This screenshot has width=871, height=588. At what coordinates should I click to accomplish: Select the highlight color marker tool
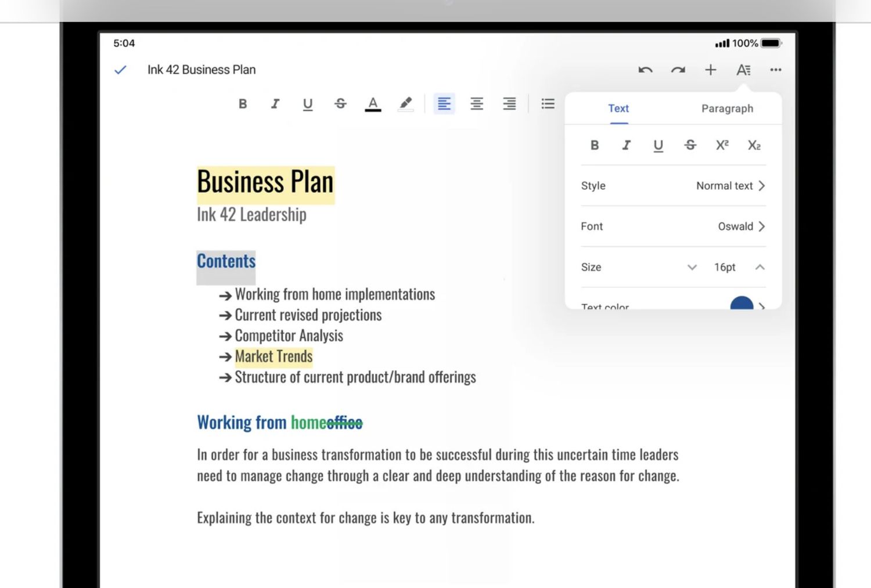click(x=405, y=104)
